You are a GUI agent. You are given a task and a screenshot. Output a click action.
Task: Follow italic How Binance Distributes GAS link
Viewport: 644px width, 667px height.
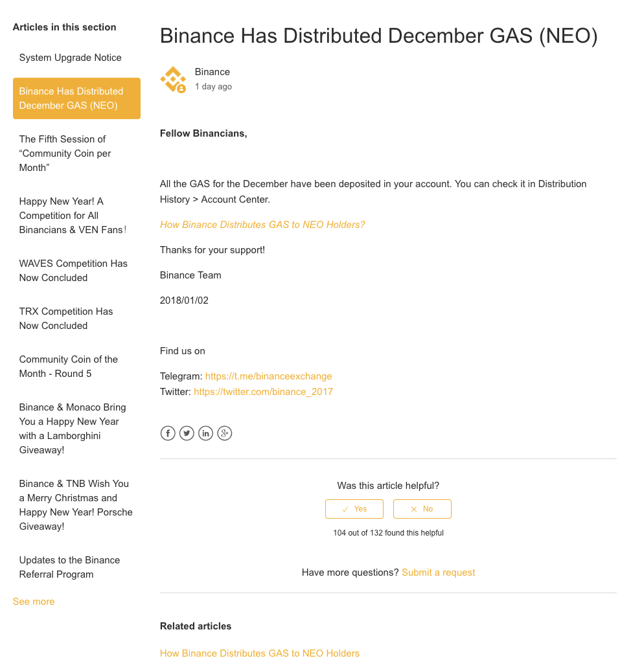tap(262, 225)
